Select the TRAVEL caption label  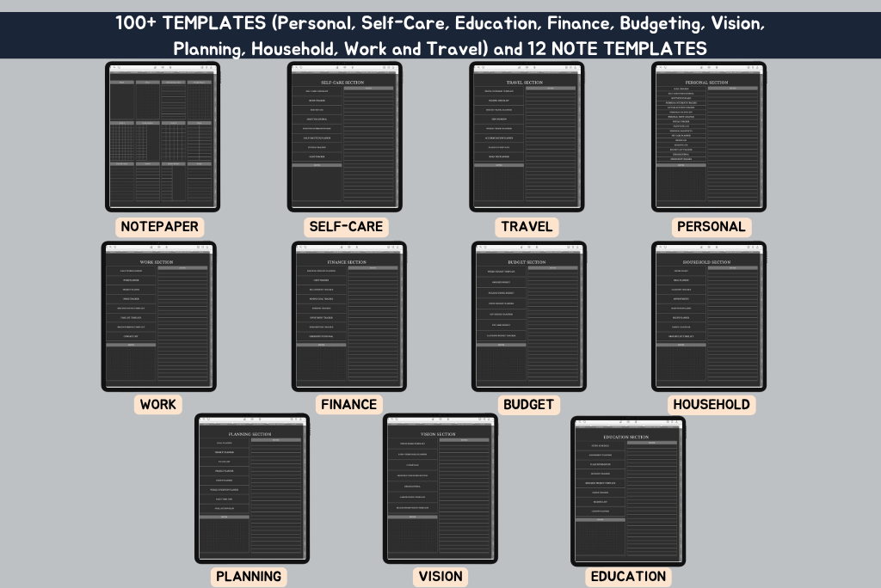pos(527,227)
